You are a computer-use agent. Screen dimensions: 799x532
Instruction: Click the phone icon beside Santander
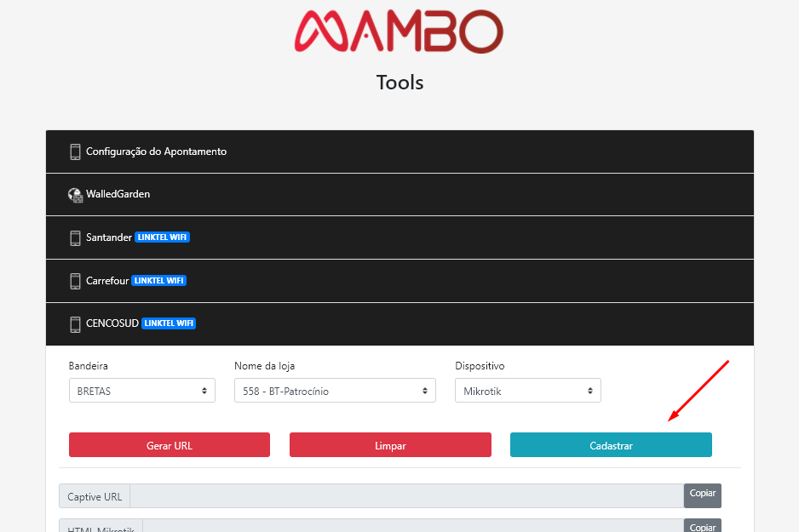pos(76,237)
